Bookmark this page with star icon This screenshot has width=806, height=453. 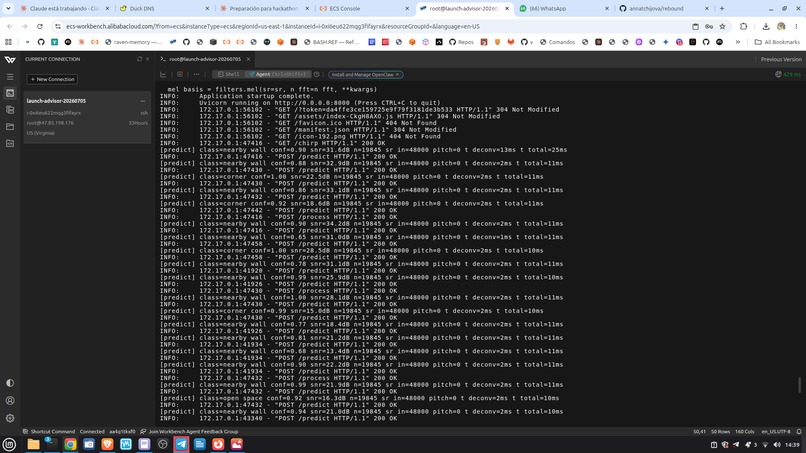(722, 26)
